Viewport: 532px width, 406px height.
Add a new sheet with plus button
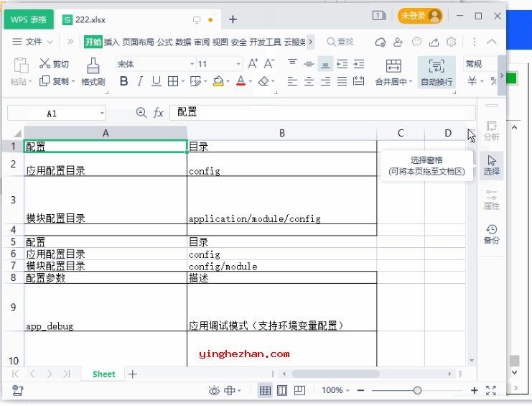[x=133, y=374]
